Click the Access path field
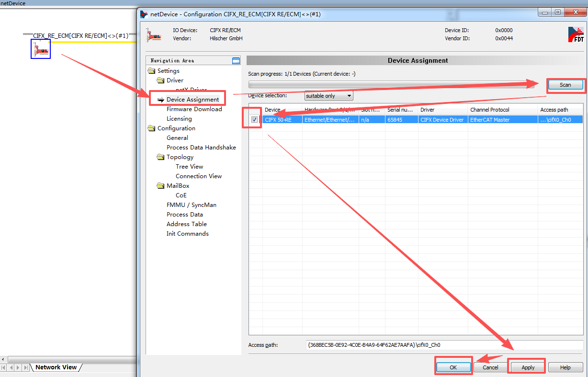Screen dimensions: 588x377 click(x=444, y=345)
